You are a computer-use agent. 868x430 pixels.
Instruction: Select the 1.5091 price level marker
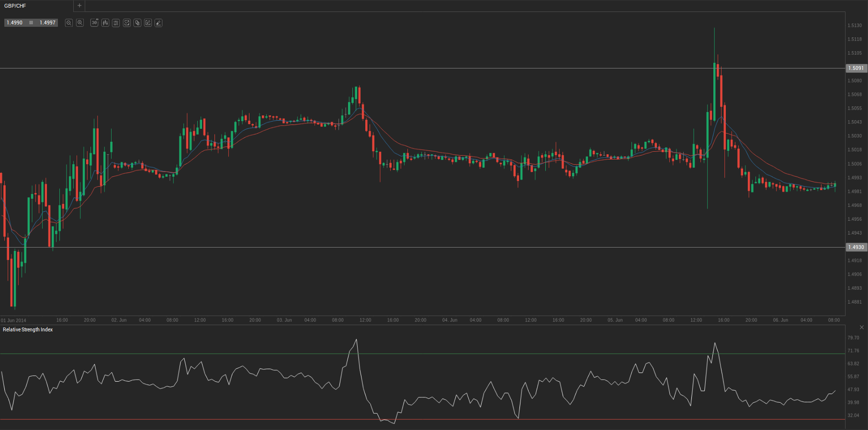click(x=857, y=68)
